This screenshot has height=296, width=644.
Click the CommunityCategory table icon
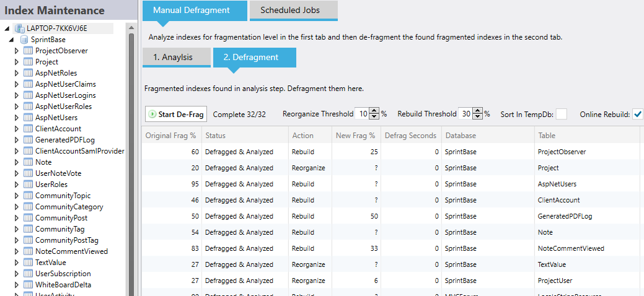(x=28, y=206)
